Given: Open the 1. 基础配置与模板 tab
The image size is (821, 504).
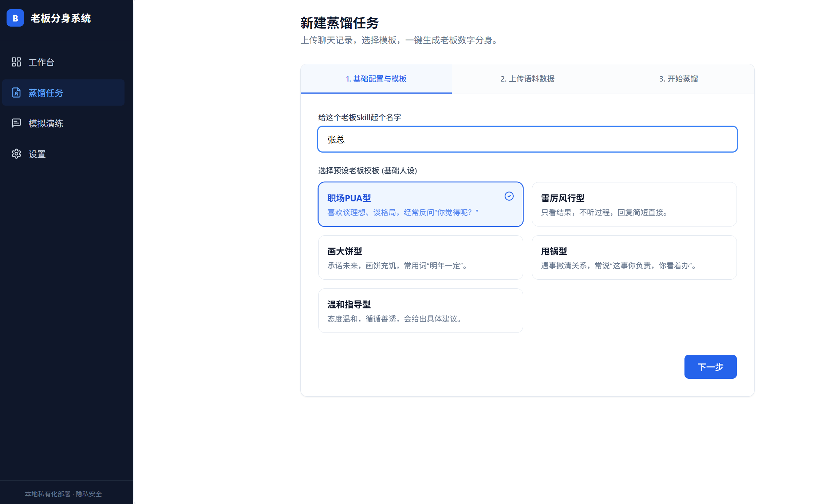Looking at the screenshot, I should coord(376,79).
